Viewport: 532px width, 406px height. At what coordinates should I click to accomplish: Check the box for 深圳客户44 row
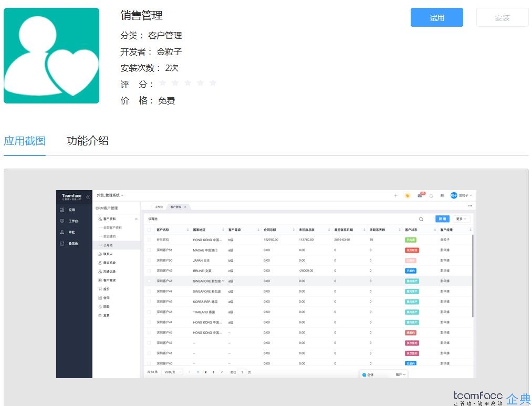[x=149, y=322]
